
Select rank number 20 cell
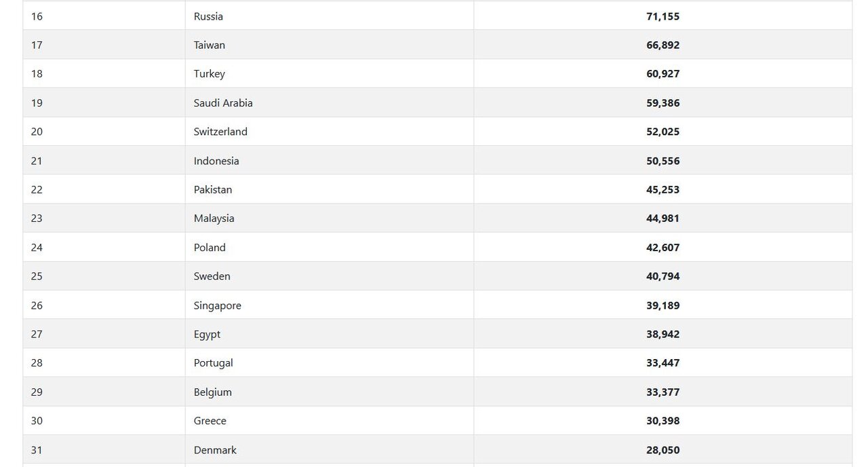(x=37, y=132)
